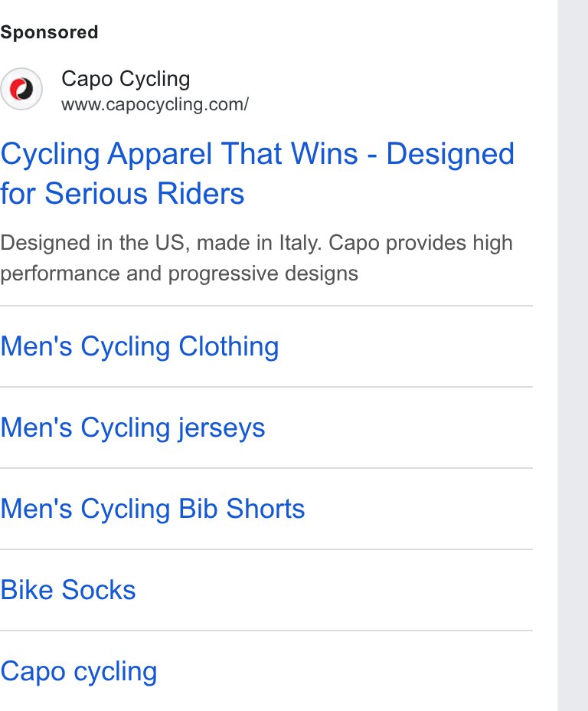The height and width of the screenshot is (711, 588).
Task: Click the gray margin strip at right
Action: point(573,355)
